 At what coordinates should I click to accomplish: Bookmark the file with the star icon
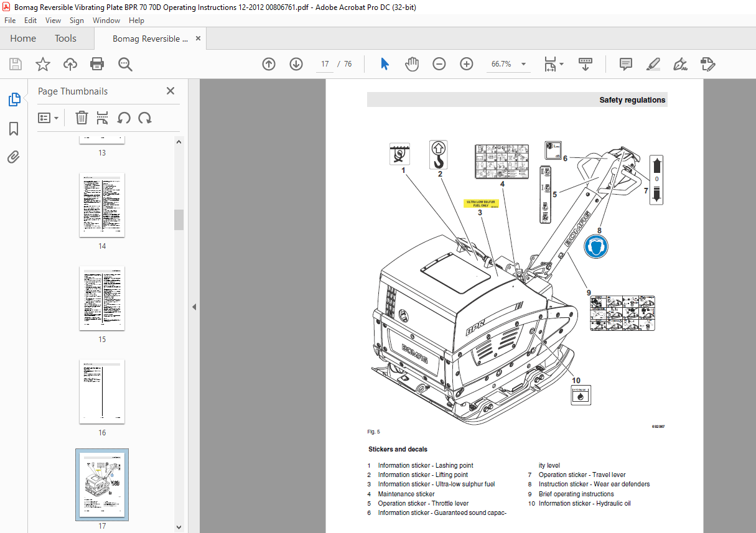42,64
